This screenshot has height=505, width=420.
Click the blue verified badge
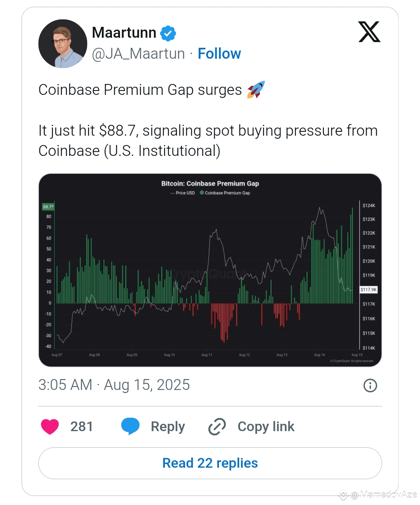click(168, 33)
